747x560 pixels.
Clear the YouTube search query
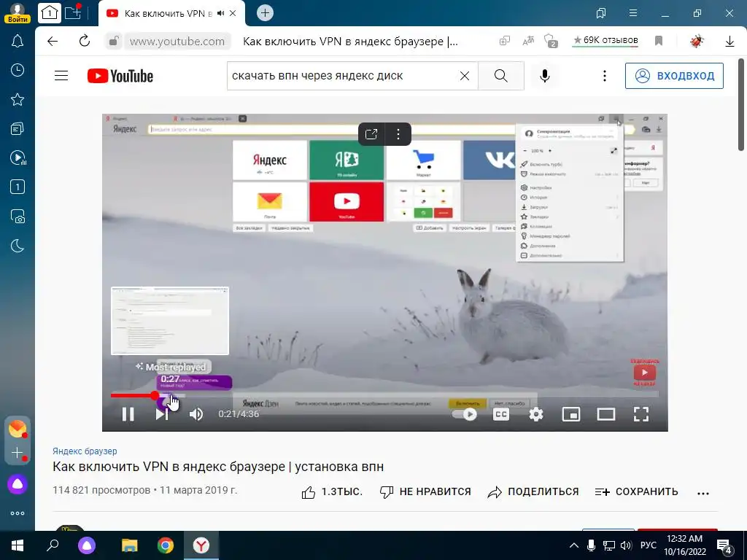465,76
